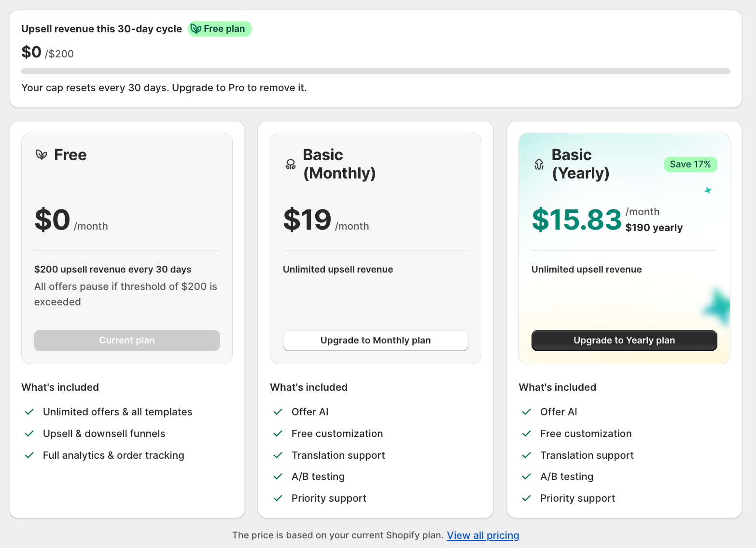Click the checkmark next to Unlimited offers & all templates
This screenshot has height=548, width=756.
29,412
